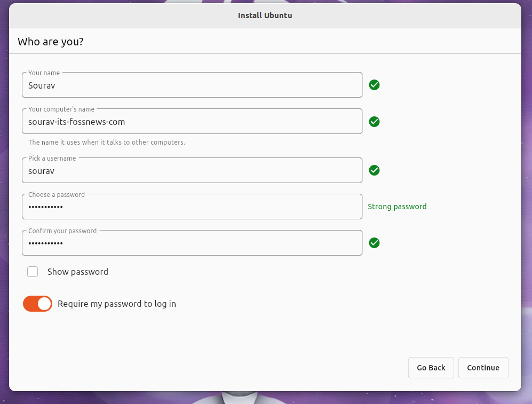Enable the Show password checkbox

33,271
